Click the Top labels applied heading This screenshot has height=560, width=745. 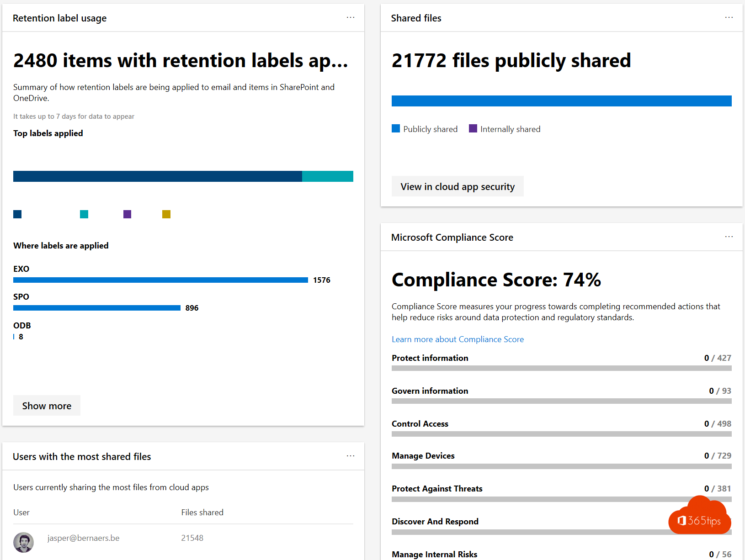click(48, 133)
